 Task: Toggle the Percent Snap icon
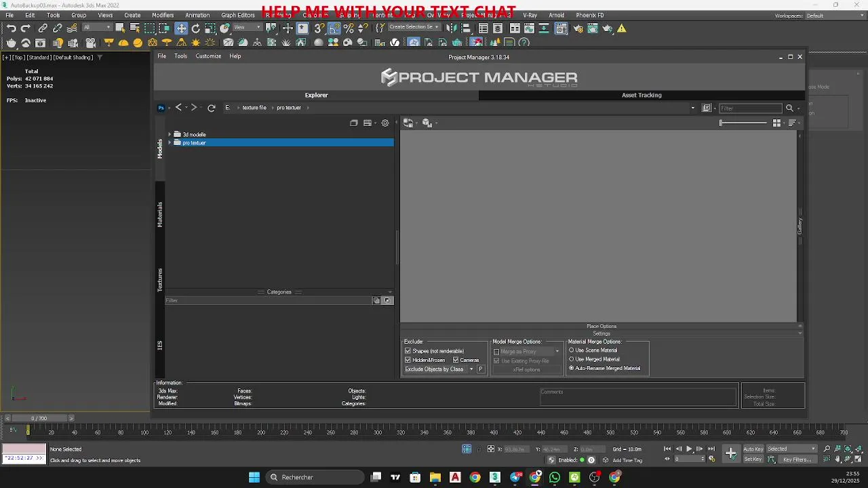(349, 28)
